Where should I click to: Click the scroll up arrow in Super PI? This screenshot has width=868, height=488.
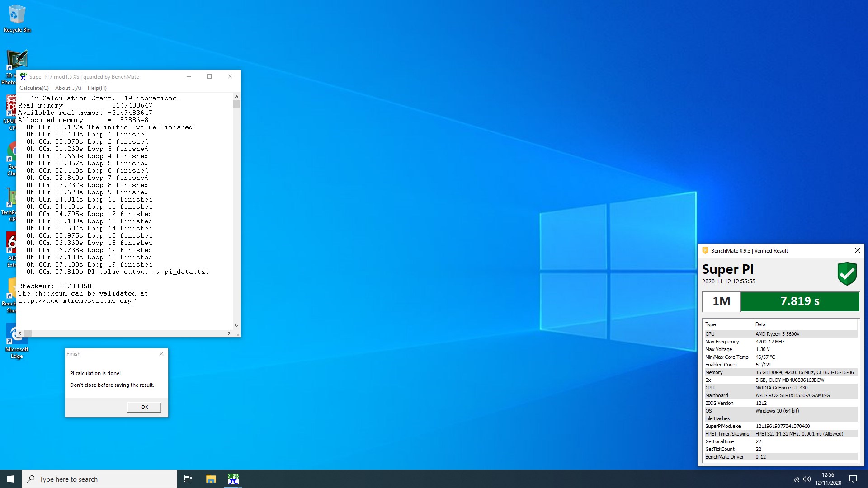click(236, 97)
